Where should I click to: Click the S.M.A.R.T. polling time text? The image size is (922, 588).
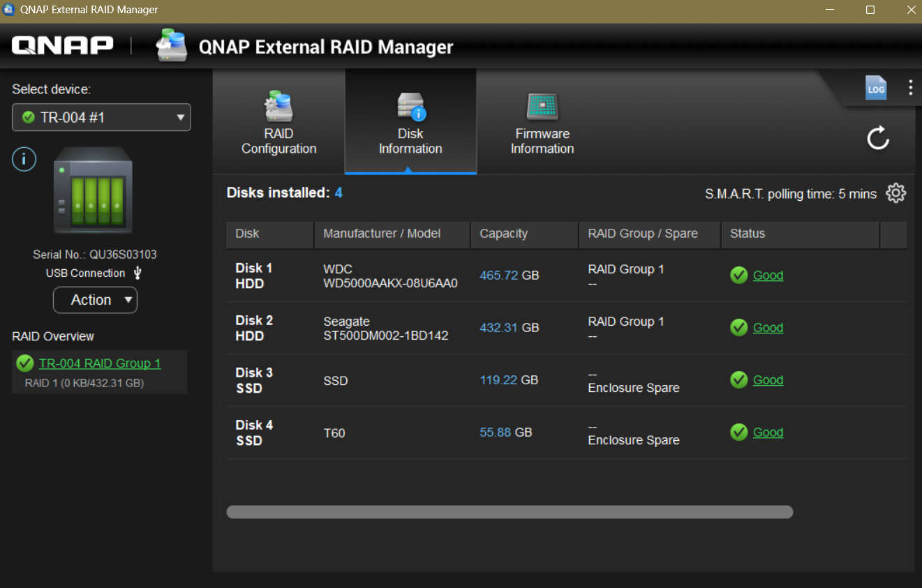(791, 194)
